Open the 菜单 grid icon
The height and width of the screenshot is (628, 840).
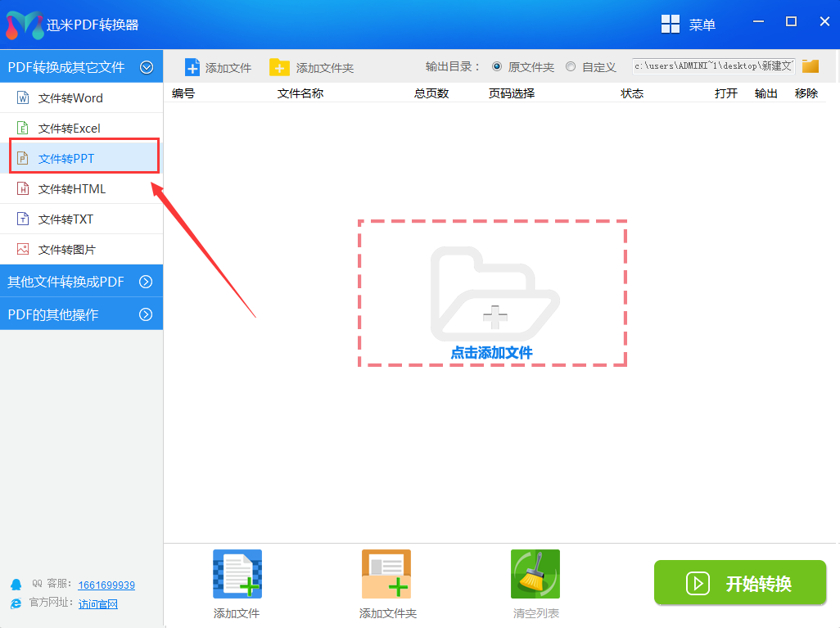(x=671, y=25)
